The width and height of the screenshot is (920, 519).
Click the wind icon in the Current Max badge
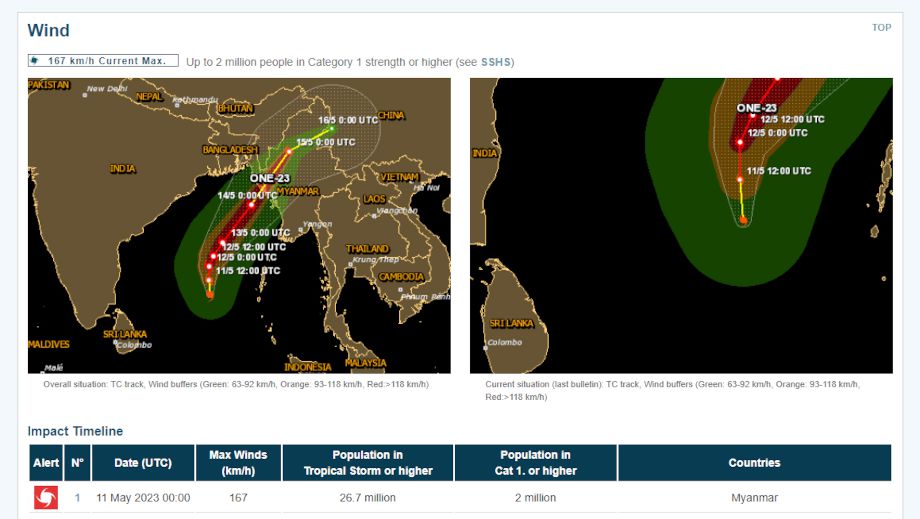35,61
